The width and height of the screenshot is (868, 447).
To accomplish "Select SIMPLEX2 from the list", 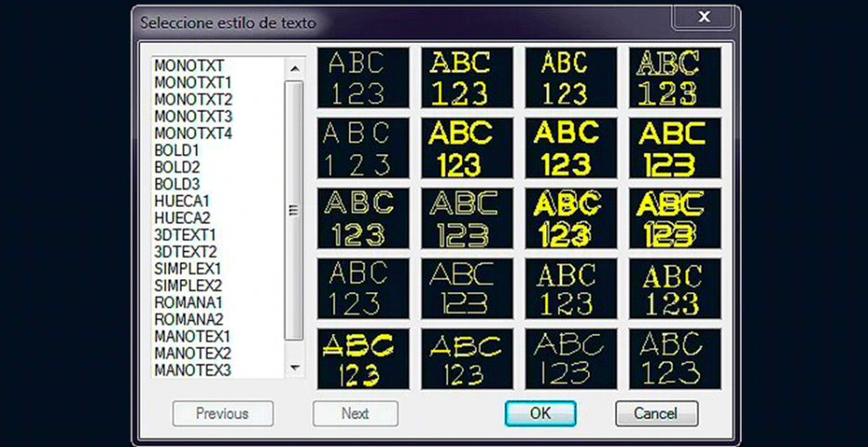I will click(x=188, y=285).
